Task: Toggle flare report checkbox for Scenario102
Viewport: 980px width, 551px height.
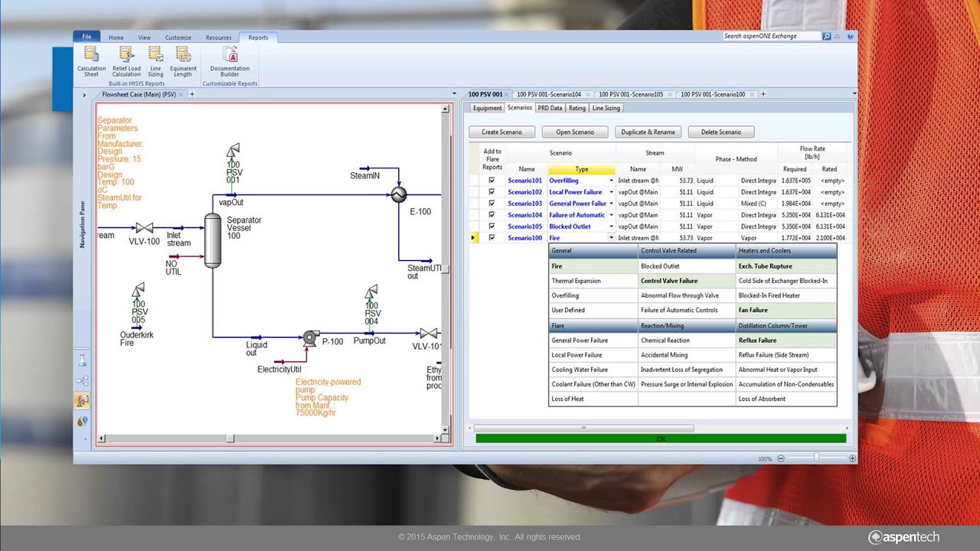Action: [x=492, y=192]
